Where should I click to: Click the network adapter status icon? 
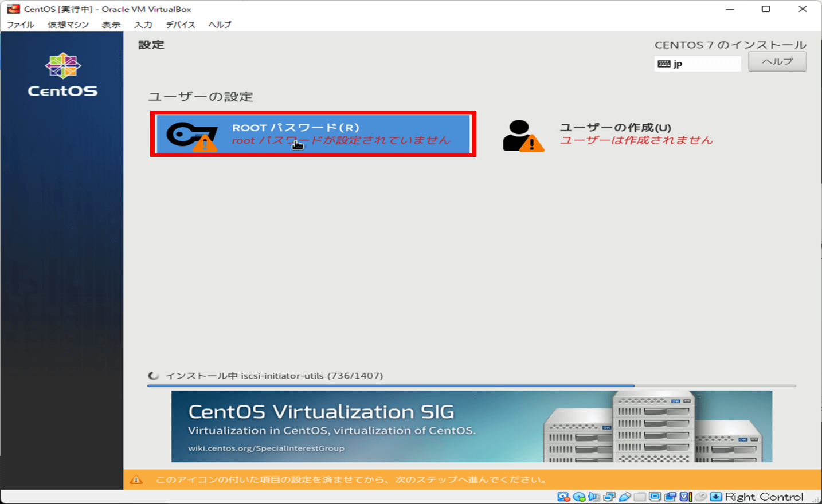click(609, 497)
